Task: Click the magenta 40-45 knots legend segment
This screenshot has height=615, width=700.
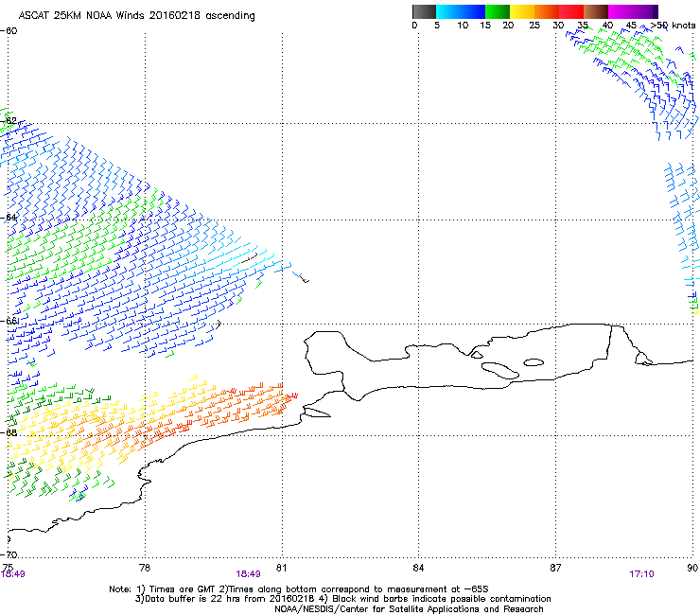Action: (621, 11)
